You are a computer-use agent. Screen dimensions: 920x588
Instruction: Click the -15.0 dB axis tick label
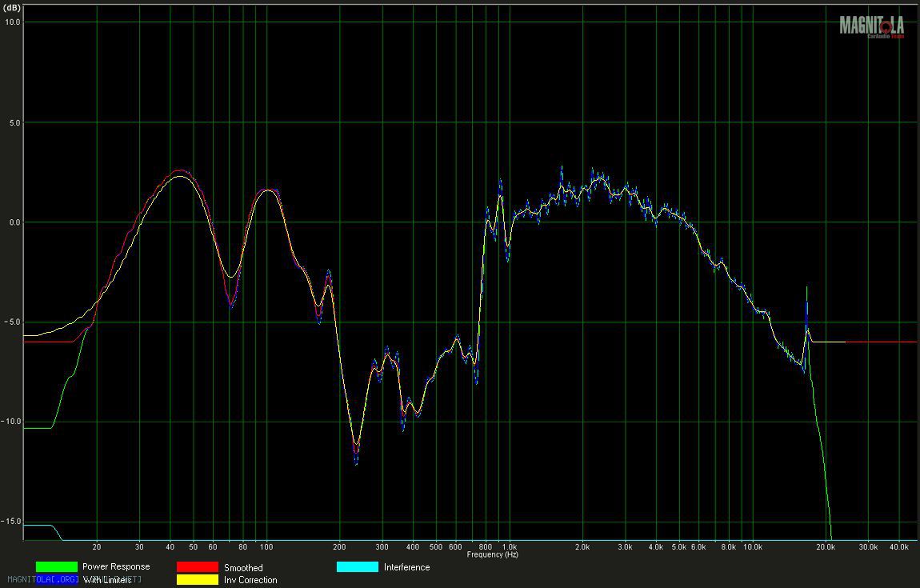pyautogui.click(x=11, y=522)
